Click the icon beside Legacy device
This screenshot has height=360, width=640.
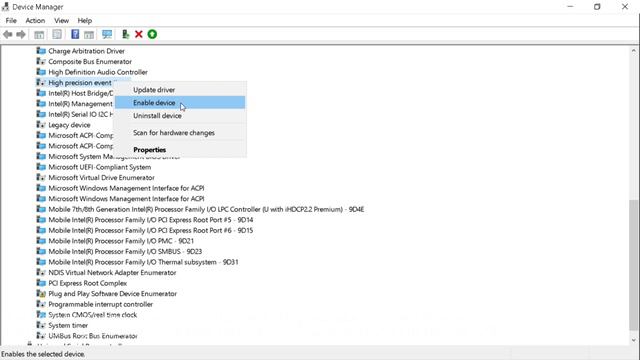click(41, 124)
